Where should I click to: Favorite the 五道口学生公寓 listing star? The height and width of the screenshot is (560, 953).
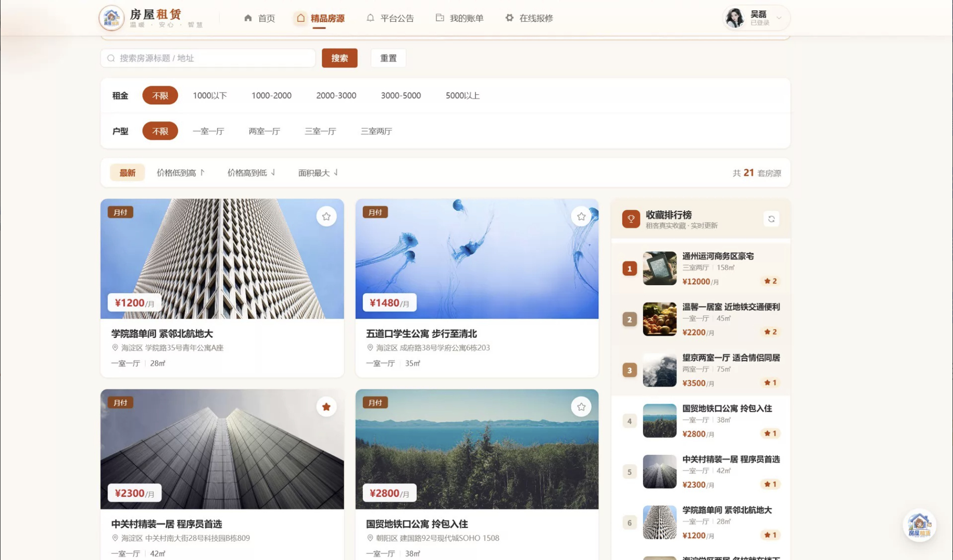pyautogui.click(x=581, y=217)
